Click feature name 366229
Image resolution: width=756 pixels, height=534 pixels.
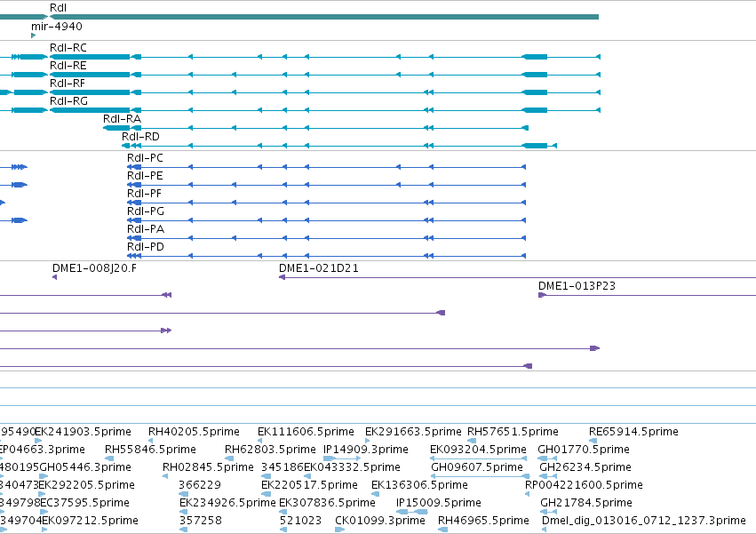(200, 485)
